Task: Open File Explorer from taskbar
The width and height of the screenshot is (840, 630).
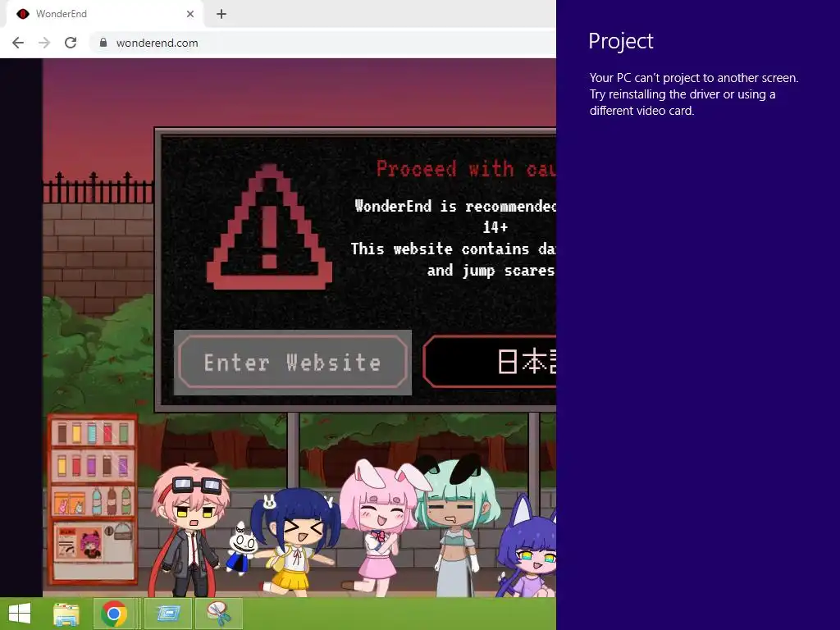Action: pos(66,614)
